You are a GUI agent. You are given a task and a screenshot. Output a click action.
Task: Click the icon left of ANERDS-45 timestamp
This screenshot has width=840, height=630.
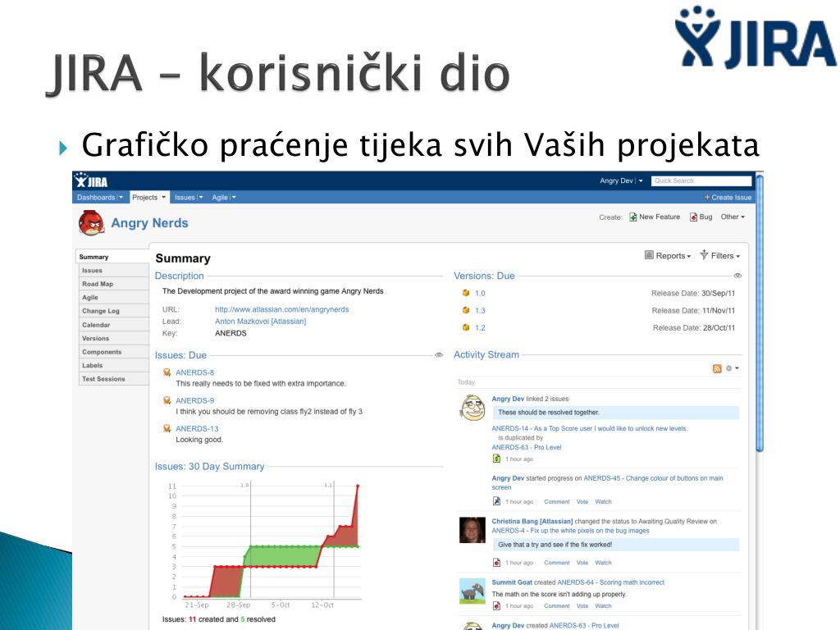tap(496, 501)
